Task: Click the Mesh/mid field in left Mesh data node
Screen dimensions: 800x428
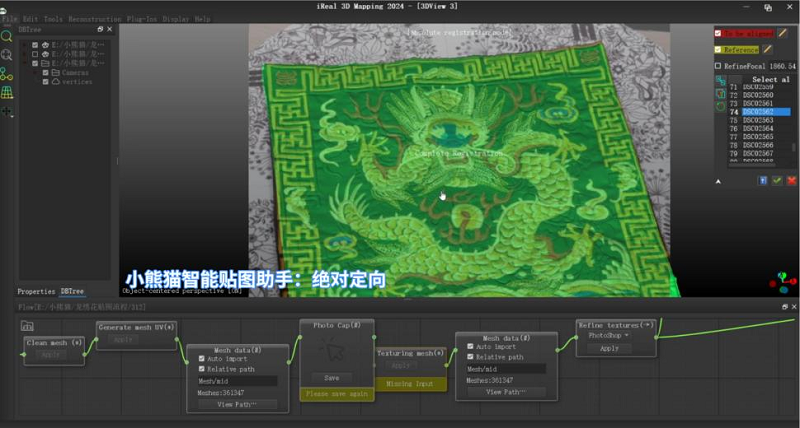Action: click(x=238, y=381)
